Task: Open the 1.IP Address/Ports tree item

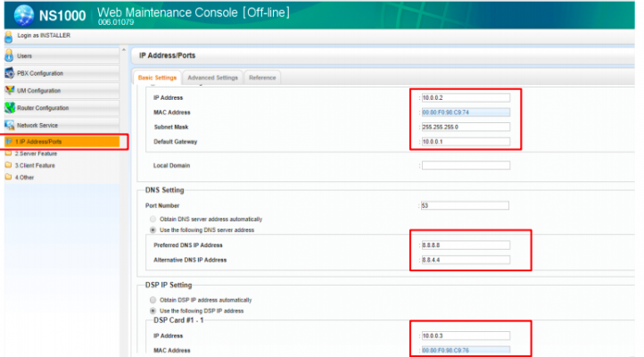Action: tap(40, 141)
